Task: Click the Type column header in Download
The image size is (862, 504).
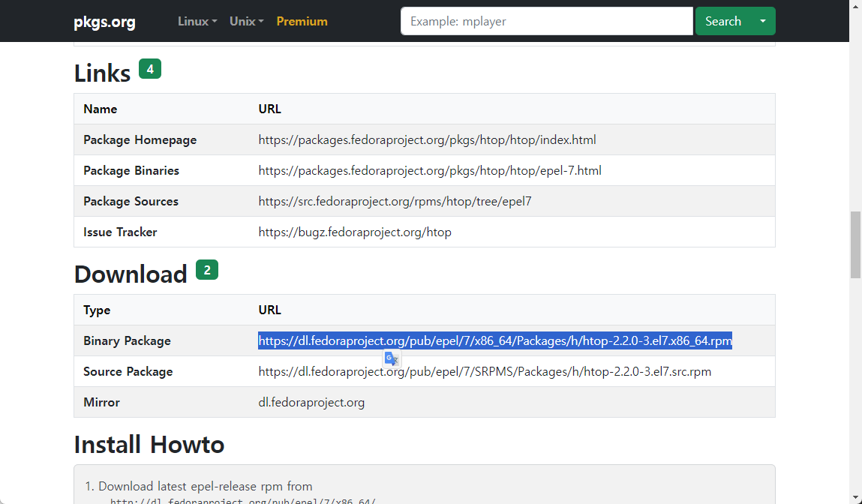Action: [x=97, y=310]
